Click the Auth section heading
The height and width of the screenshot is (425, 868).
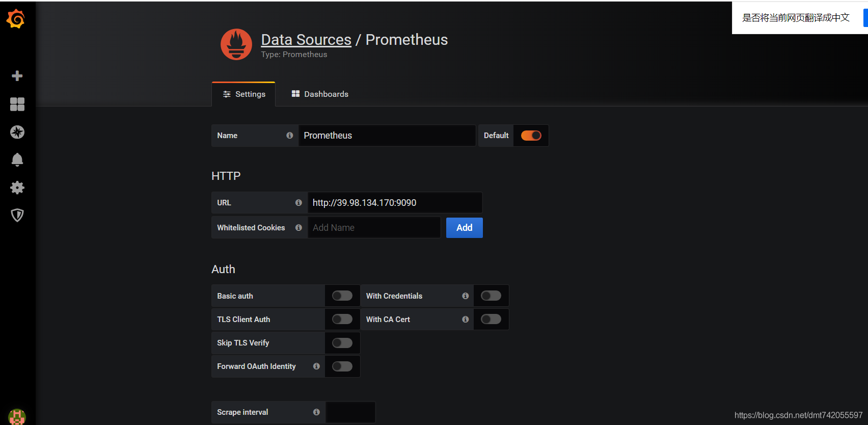223,270
